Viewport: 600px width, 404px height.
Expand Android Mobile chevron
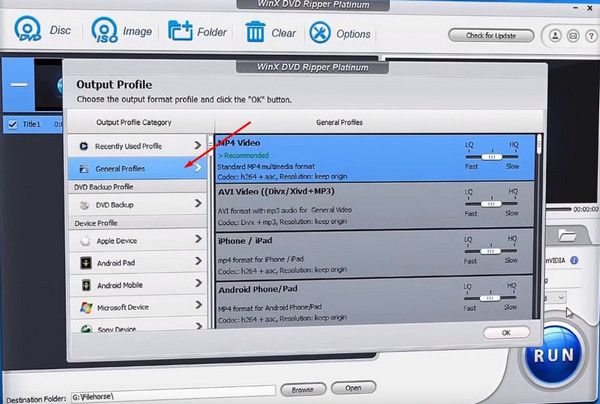tap(198, 283)
